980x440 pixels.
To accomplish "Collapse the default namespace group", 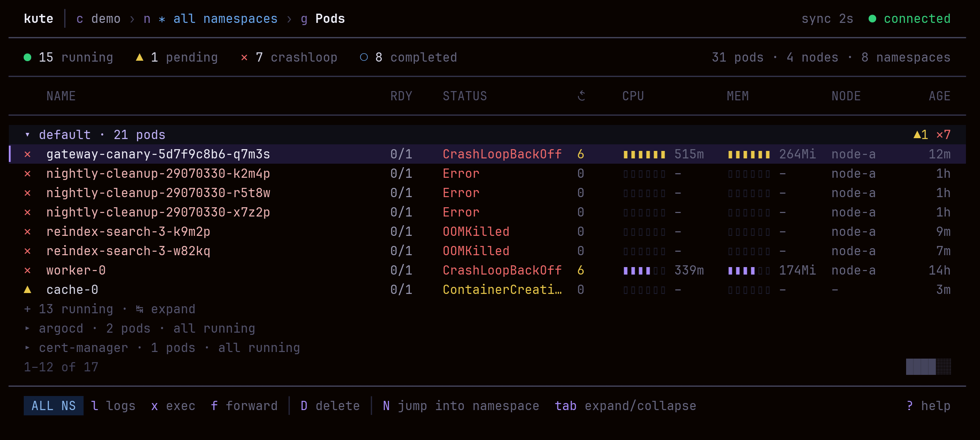I will point(27,135).
